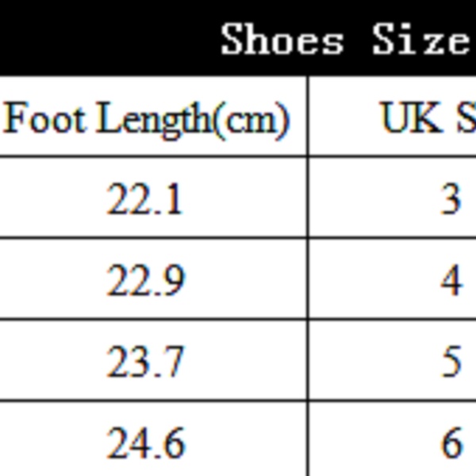Image resolution: width=476 pixels, height=476 pixels.
Task: Click UK size 4 cell
Action: pos(451,280)
